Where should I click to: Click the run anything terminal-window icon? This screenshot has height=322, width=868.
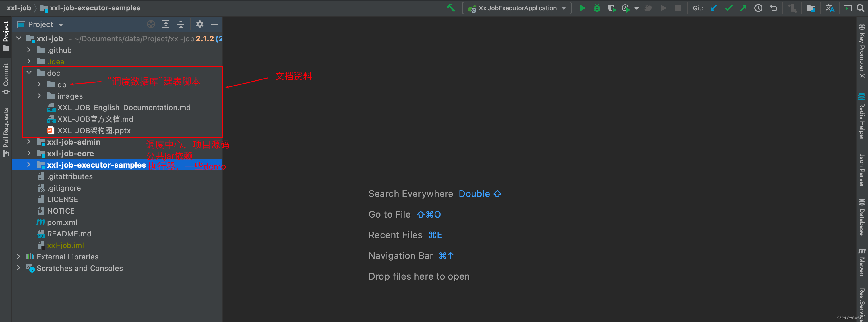coord(847,8)
